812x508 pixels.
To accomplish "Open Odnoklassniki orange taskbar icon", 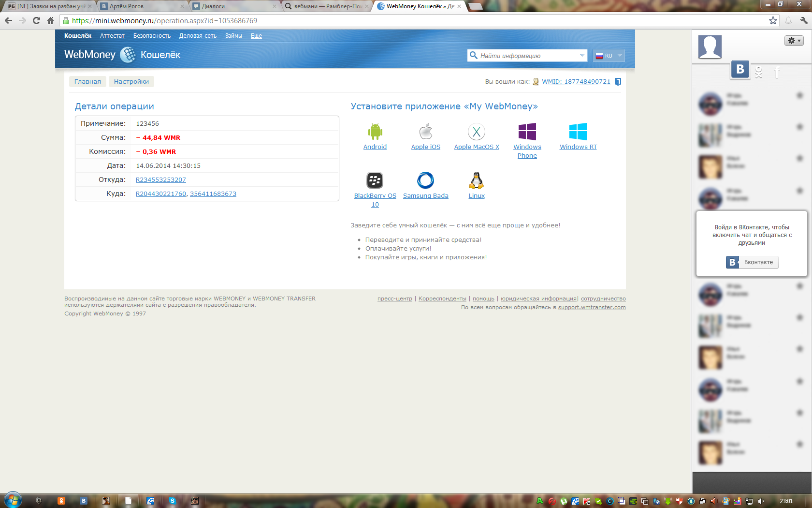I will click(61, 501).
